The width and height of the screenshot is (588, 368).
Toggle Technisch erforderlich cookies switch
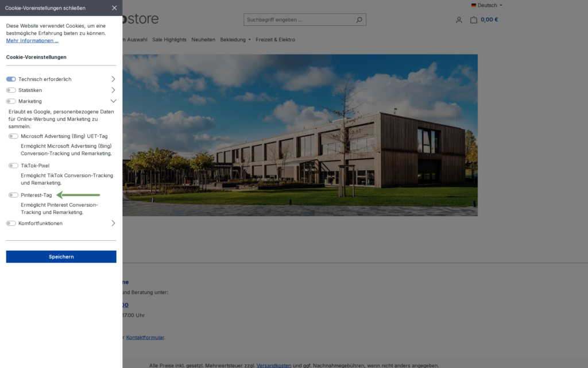[11, 79]
